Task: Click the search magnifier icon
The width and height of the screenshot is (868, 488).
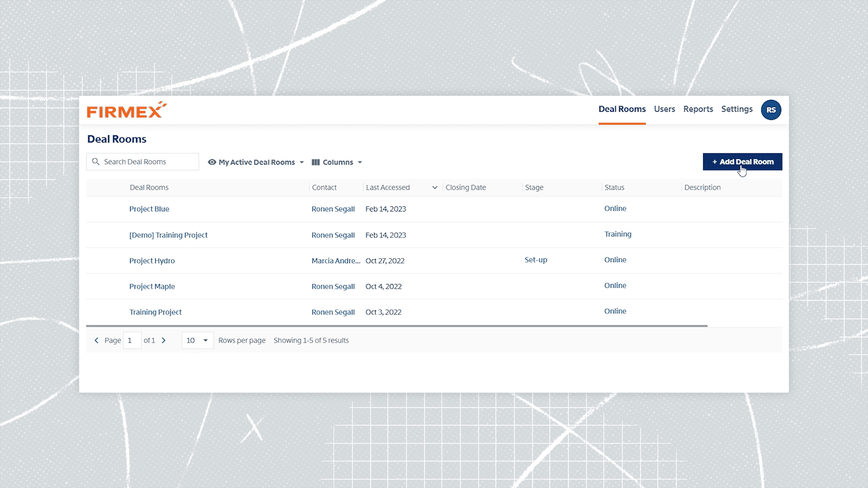Action: click(x=95, y=162)
